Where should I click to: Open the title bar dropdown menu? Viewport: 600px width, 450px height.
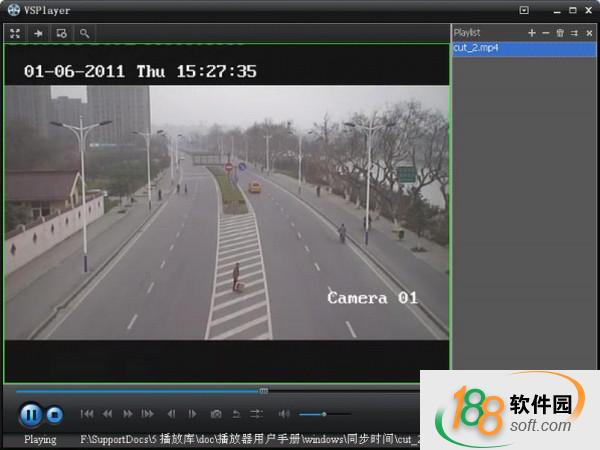pos(524,10)
